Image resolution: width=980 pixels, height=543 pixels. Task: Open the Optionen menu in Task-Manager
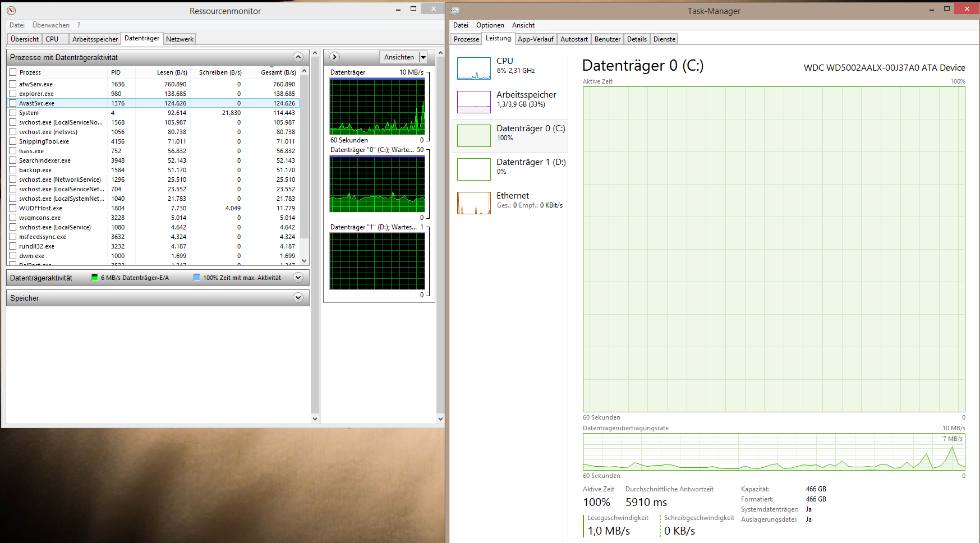point(490,25)
